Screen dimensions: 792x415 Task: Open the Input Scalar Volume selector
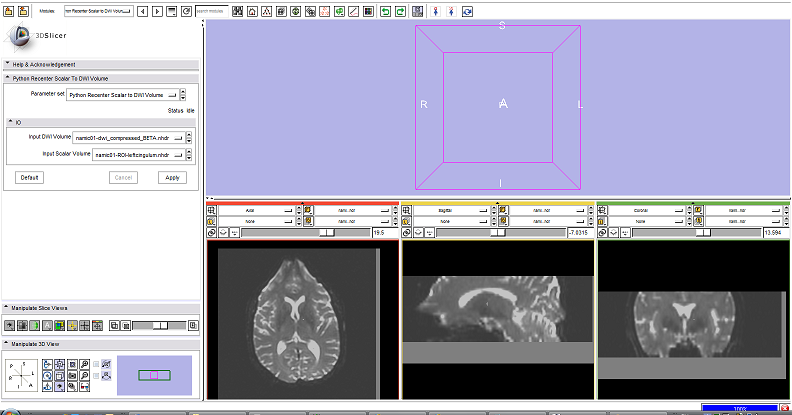coord(139,155)
